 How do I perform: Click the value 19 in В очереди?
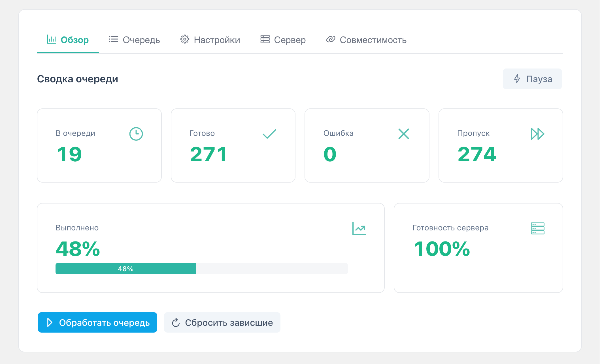point(69,155)
